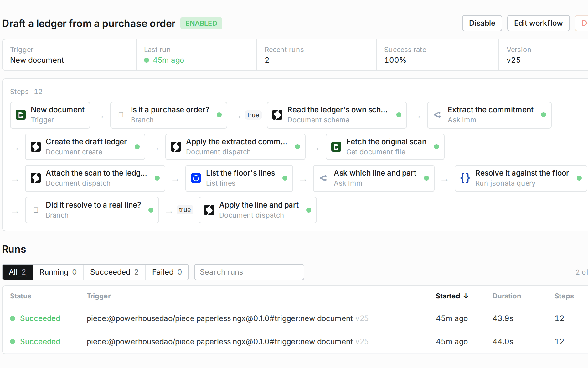588x368 pixels.
Task: Click the status dot on 'Ask which line and part'
Action: click(x=426, y=178)
